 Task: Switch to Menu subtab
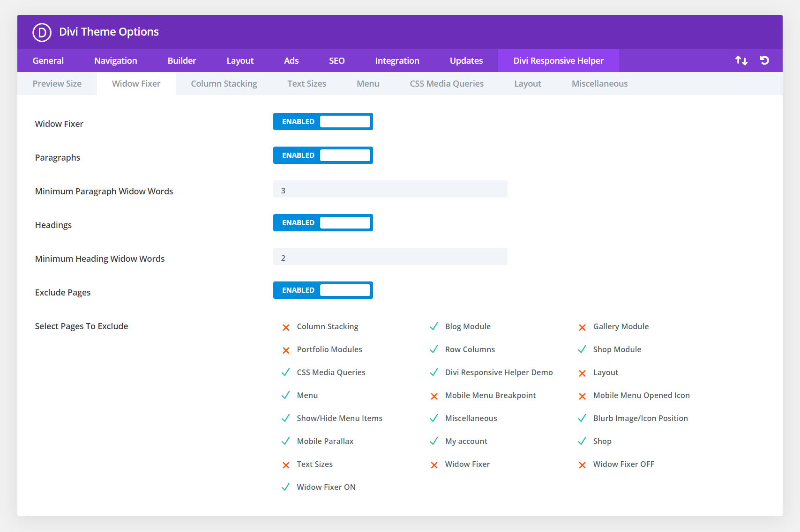pyautogui.click(x=368, y=83)
